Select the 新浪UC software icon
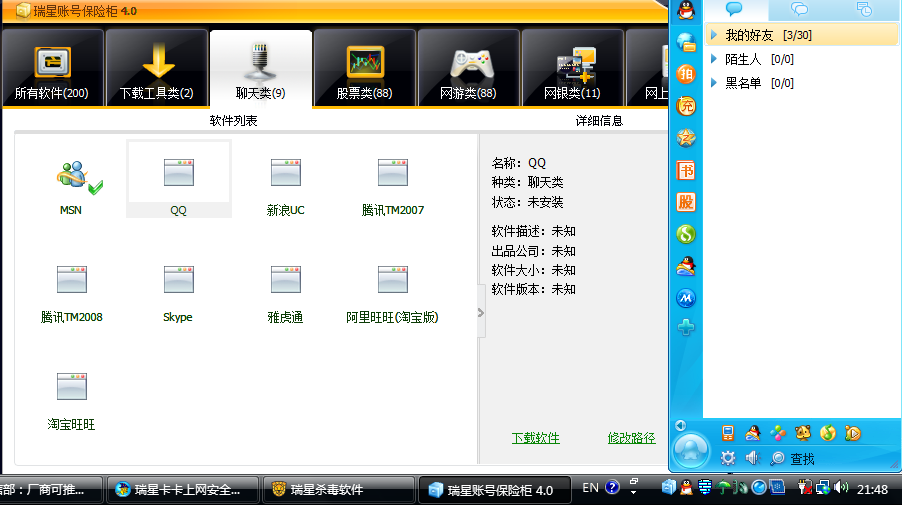 pos(286,173)
